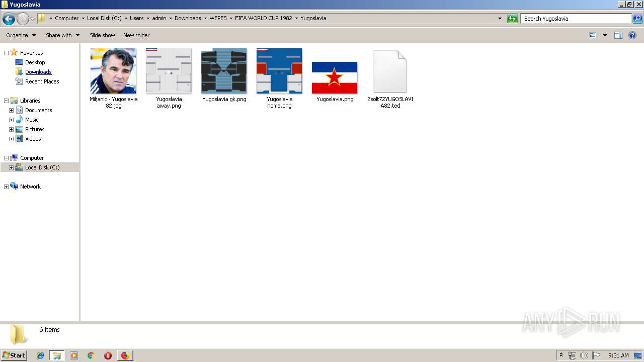
Task: Open Windows Media Player taskbar icon
Action: point(74,355)
